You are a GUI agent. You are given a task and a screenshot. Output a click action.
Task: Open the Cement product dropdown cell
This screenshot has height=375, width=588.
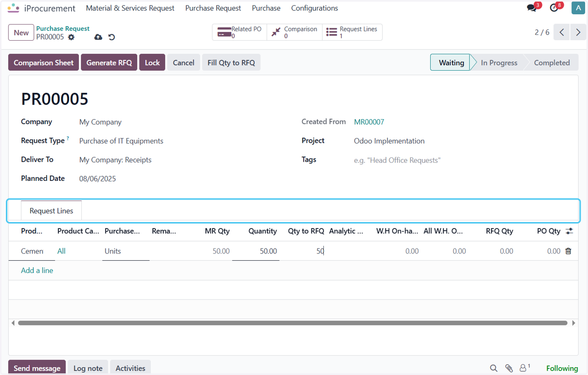pos(32,251)
